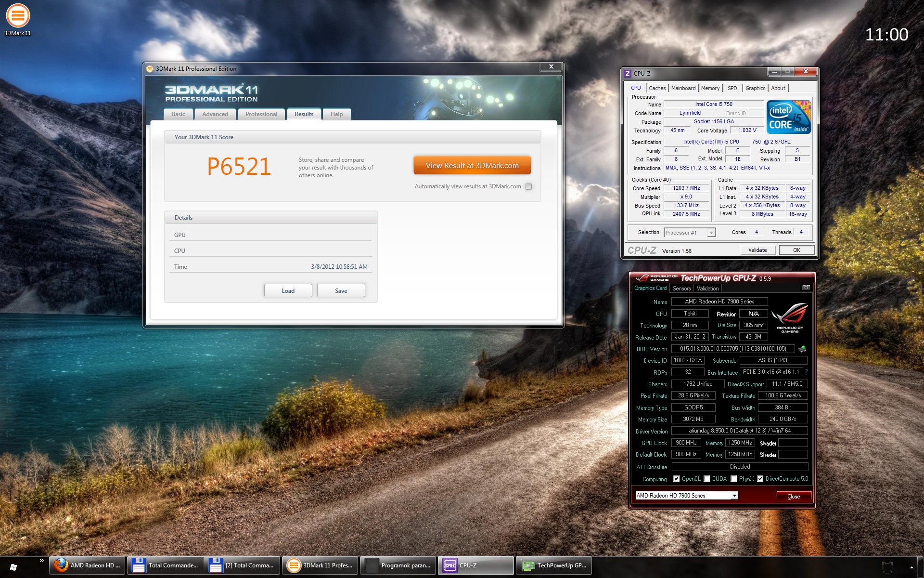Switch to the AMD Radeon HD Firefox taskbar item
This screenshot has width=924, height=578.
coord(87,565)
